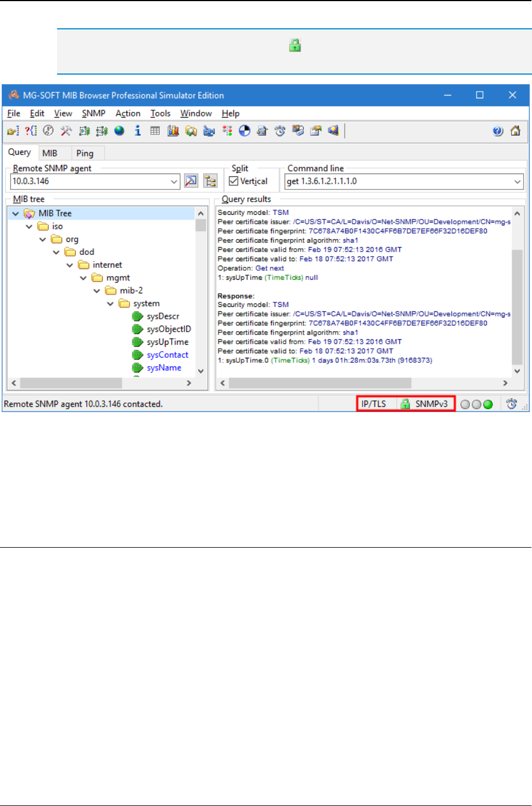
Task: Select sysUpTime in the MIB tree
Action: click(168, 342)
